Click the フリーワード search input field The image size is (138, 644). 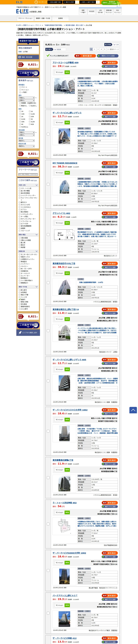28,175
